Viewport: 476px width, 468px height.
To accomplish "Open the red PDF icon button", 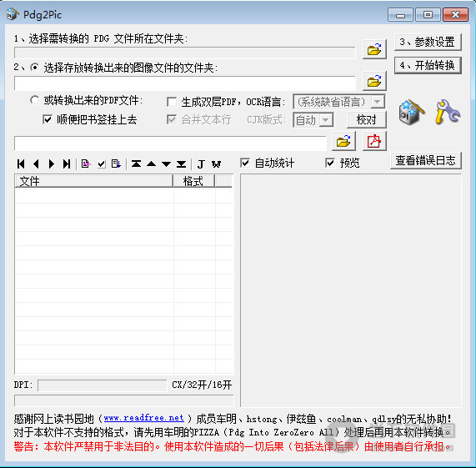I will coord(374,141).
